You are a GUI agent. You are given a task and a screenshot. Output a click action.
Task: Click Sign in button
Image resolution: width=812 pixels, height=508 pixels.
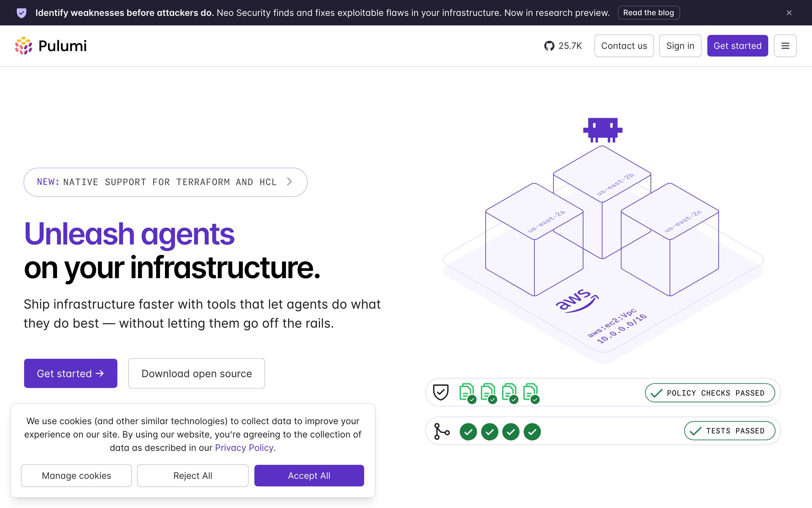coord(680,46)
